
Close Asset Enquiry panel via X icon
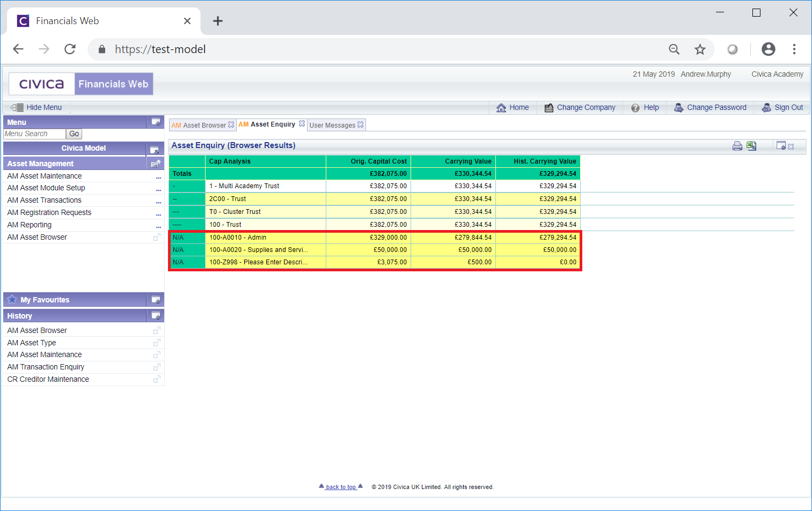(791, 146)
